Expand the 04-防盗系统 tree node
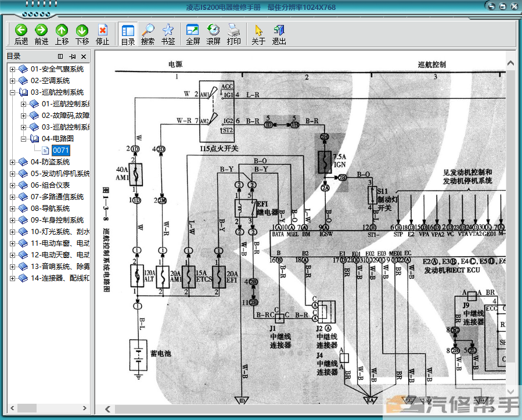This screenshot has height=420, width=522. click(x=12, y=162)
